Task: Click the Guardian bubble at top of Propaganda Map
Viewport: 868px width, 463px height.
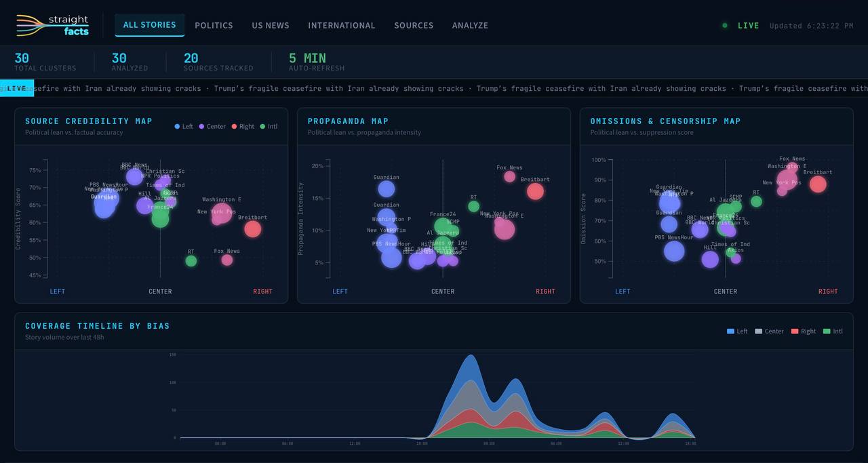Action: point(386,188)
